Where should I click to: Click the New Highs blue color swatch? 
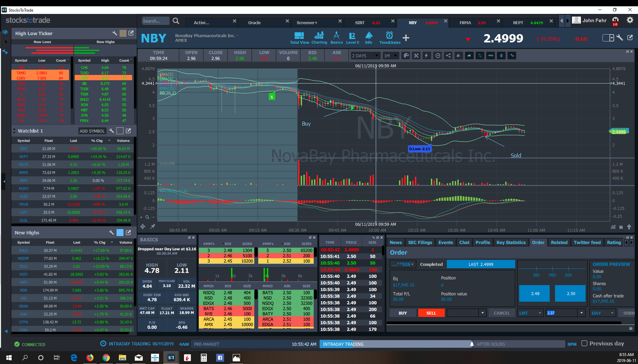(x=120, y=233)
